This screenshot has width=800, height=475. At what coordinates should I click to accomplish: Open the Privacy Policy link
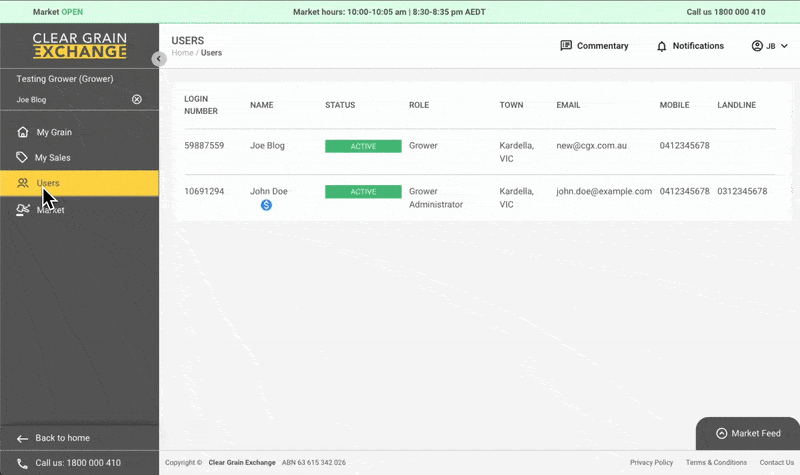point(652,462)
